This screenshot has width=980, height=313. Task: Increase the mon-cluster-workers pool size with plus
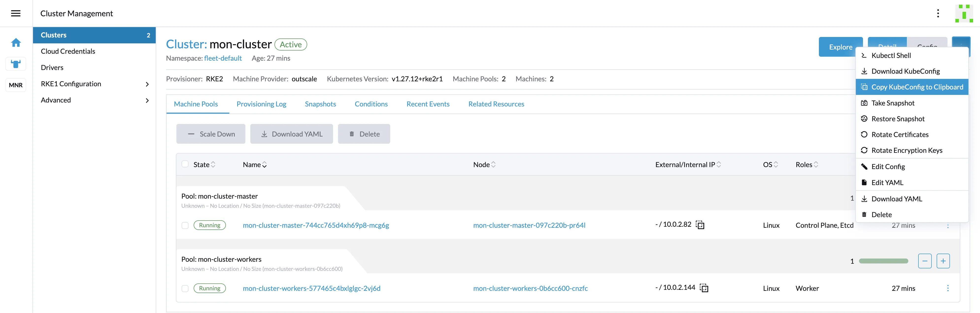943,261
